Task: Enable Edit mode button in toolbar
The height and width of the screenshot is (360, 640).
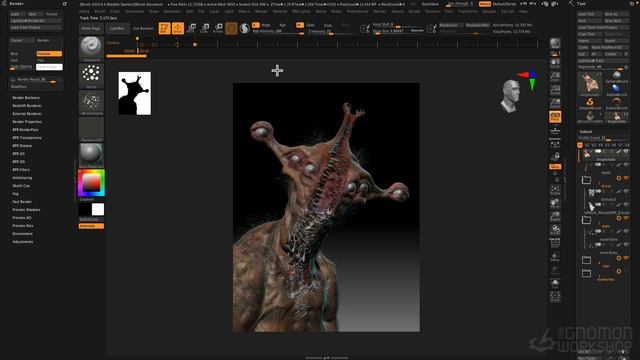Action: click(164, 28)
